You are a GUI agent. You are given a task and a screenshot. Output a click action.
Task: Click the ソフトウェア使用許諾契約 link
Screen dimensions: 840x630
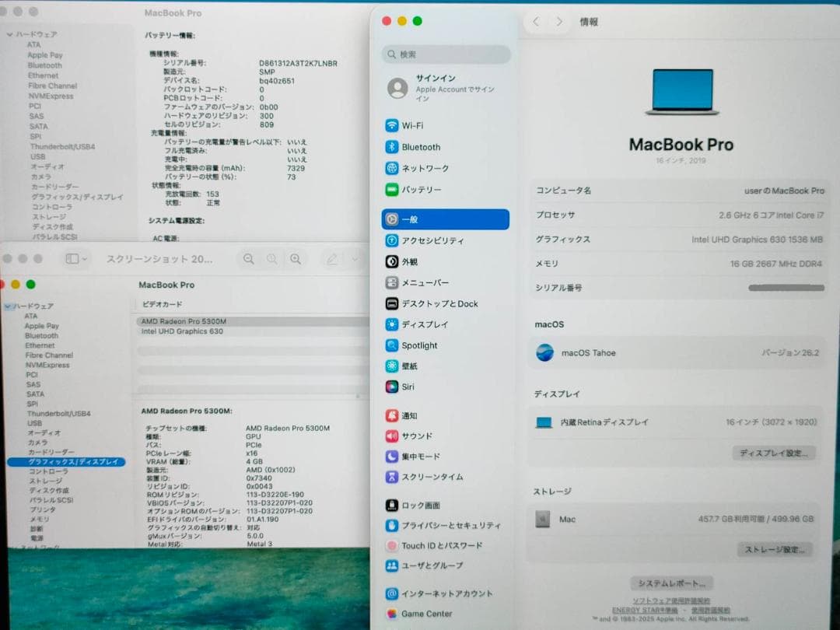coord(670,599)
